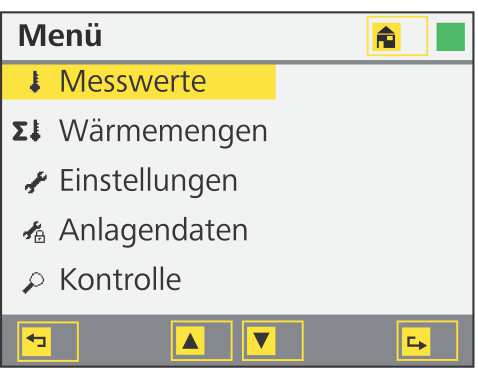Click the empty slot right of the home icon
Viewport: 478px width, 368px height.
click(x=413, y=37)
